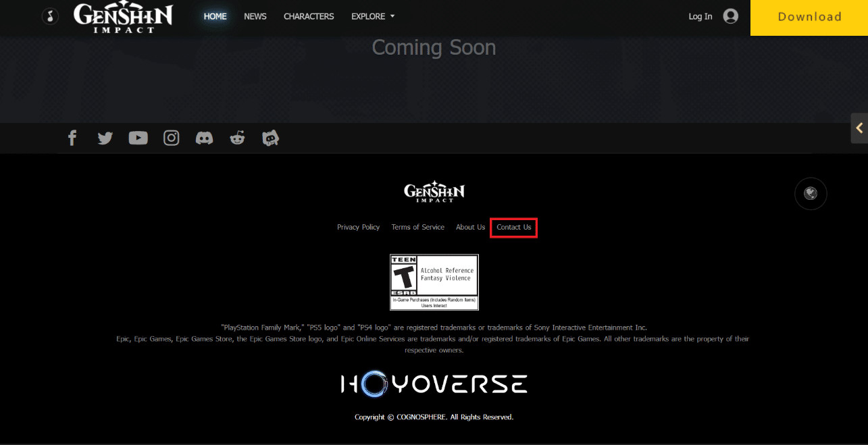Open the globe language selector

pos(811,194)
